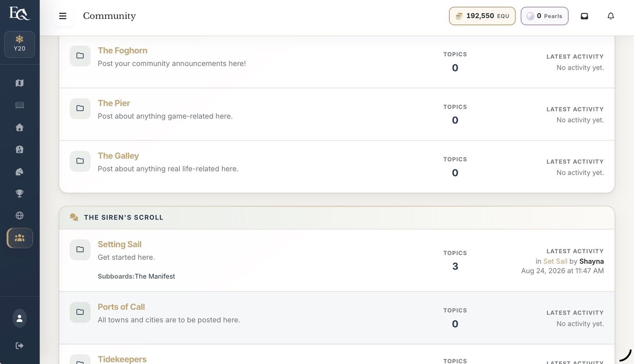Open the horse head icon in sidebar

[x=19, y=172]
